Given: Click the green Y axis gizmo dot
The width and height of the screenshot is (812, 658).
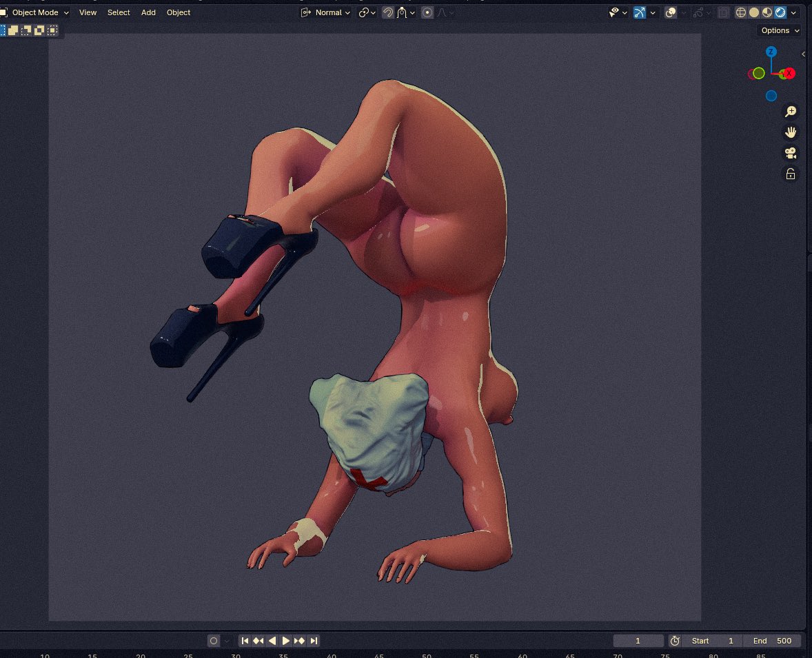Looking at the screenshot, I should pos(759,74).
